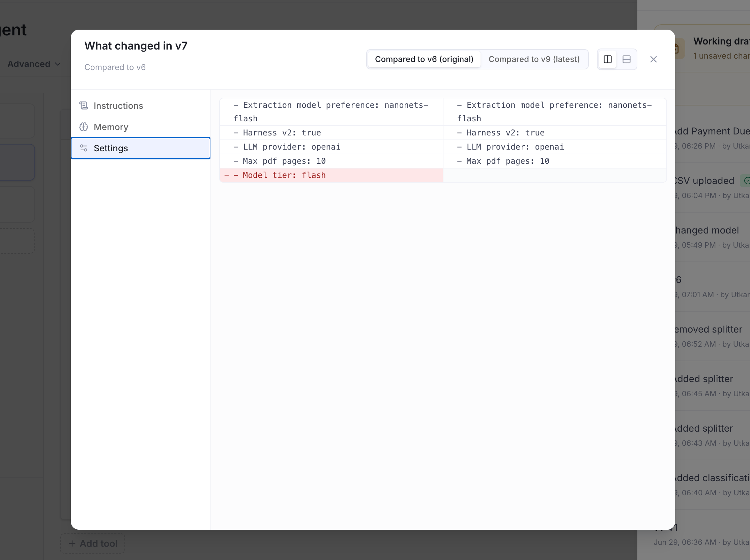The height and width of the screenshot is (560, 750).
Task: Expand the Advanced dropdown behind the dialog
Action: [34, 64]
